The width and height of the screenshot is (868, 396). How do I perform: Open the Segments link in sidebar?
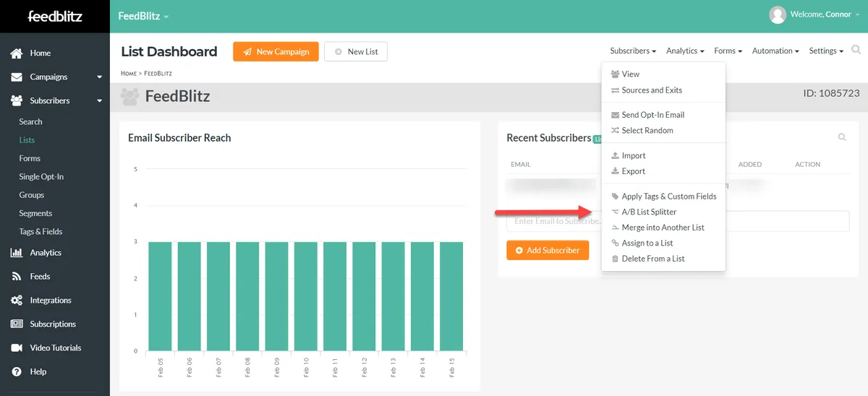tap(35, 214)
